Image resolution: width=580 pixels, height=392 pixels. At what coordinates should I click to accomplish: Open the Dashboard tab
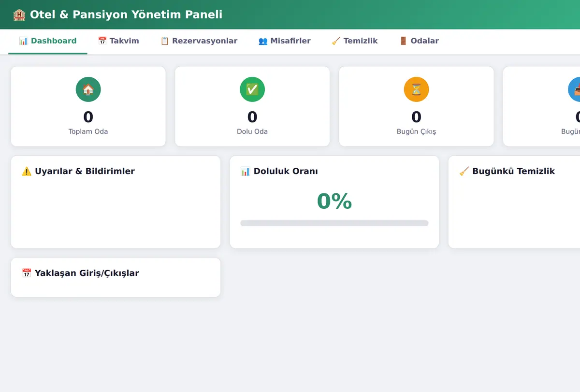[48, 41]
